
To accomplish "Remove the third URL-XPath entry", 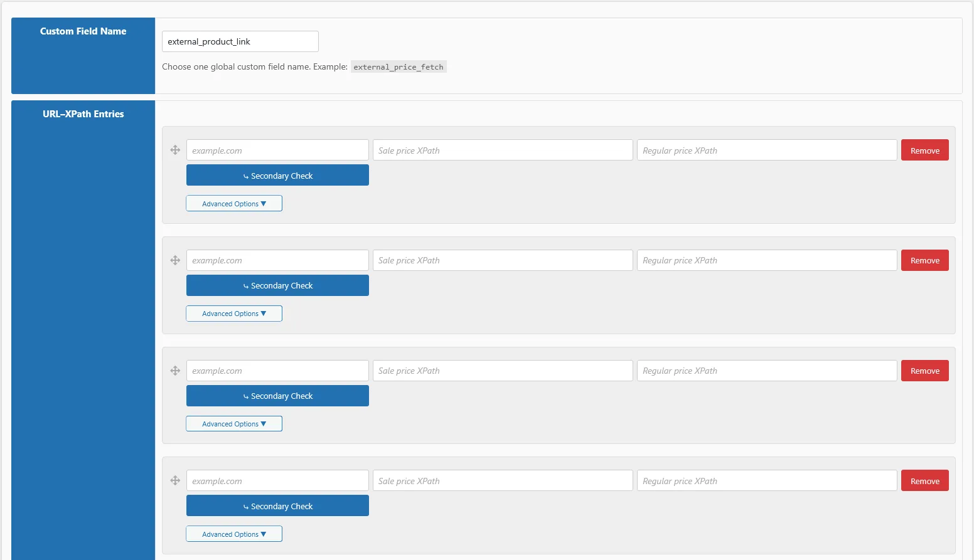I will 925,371.
